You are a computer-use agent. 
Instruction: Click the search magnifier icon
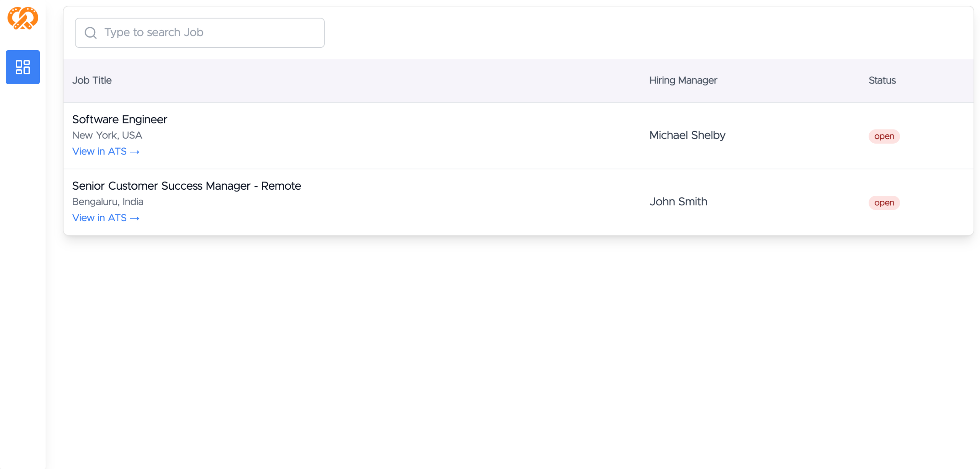pos(90,33)
